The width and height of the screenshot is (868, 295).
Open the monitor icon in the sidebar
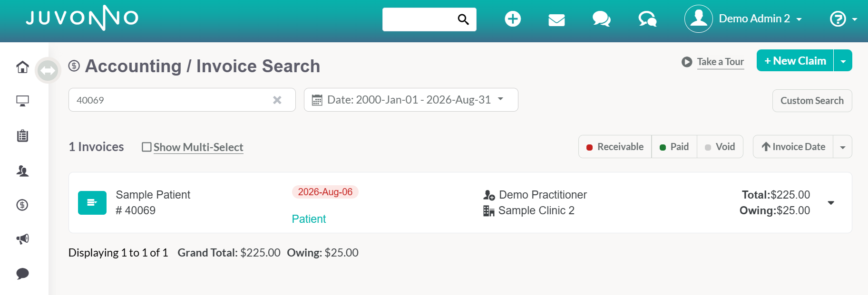[22, 101]
